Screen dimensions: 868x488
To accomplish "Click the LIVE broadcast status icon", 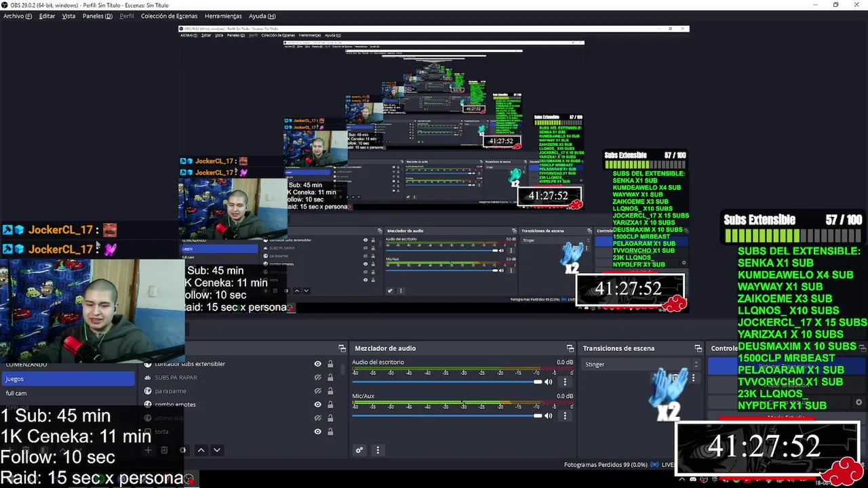I will pyautogui.click(x=655, y=465).
